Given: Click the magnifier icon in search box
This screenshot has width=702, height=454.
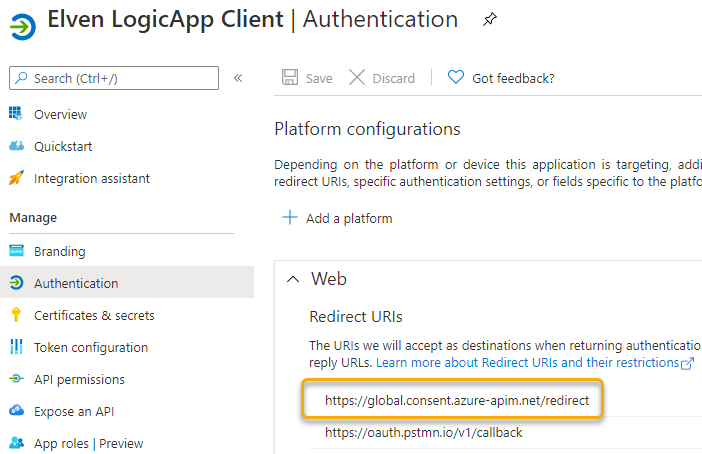Looking at the screenshot, I should pyautogui.click(x=21, y=78).
